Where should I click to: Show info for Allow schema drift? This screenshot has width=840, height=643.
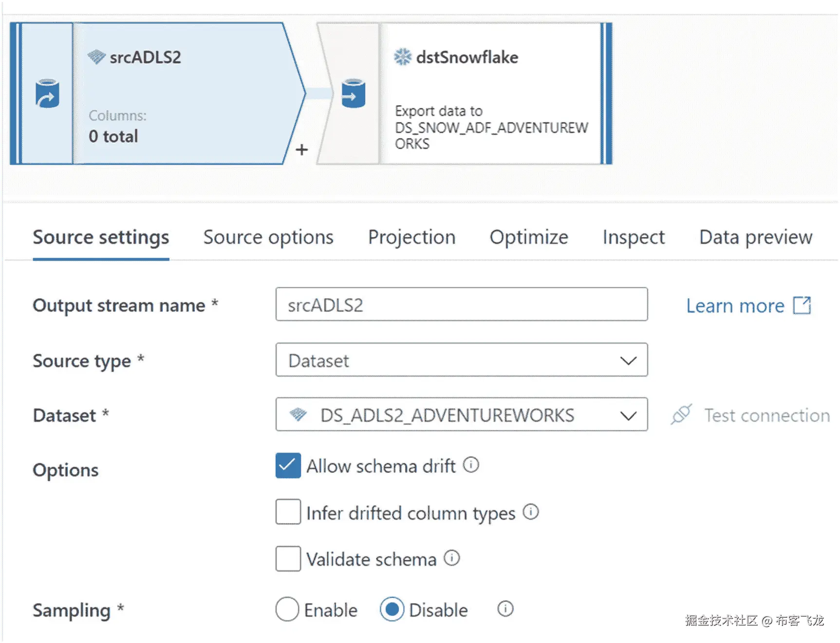[x=471, y=465]
